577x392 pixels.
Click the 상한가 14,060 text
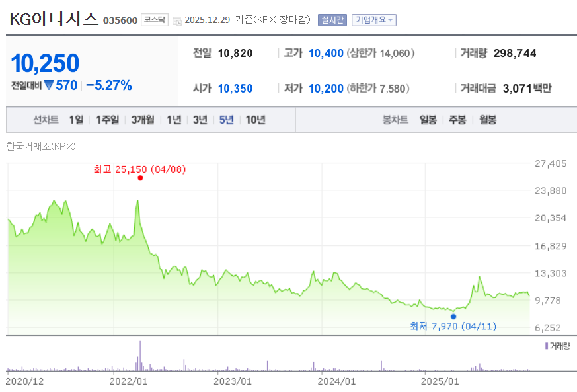(381, 54)
